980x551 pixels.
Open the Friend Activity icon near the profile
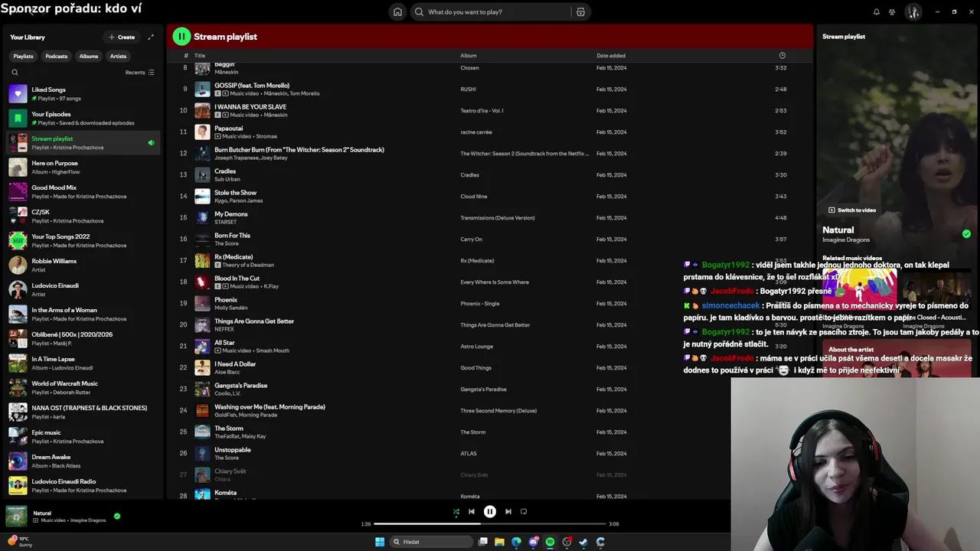point(892,11)
